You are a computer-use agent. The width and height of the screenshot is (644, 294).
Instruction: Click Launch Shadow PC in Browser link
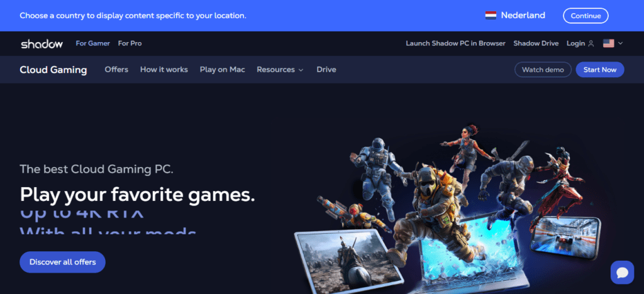pyautogui.click(x=455, y=43)
